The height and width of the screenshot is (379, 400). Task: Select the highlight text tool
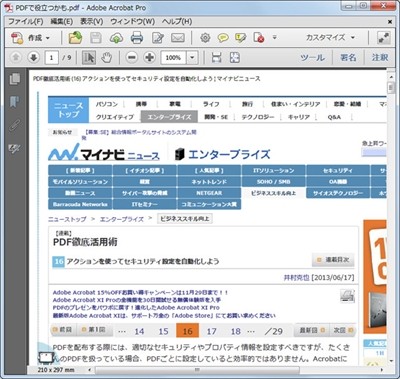pos(240,38)
